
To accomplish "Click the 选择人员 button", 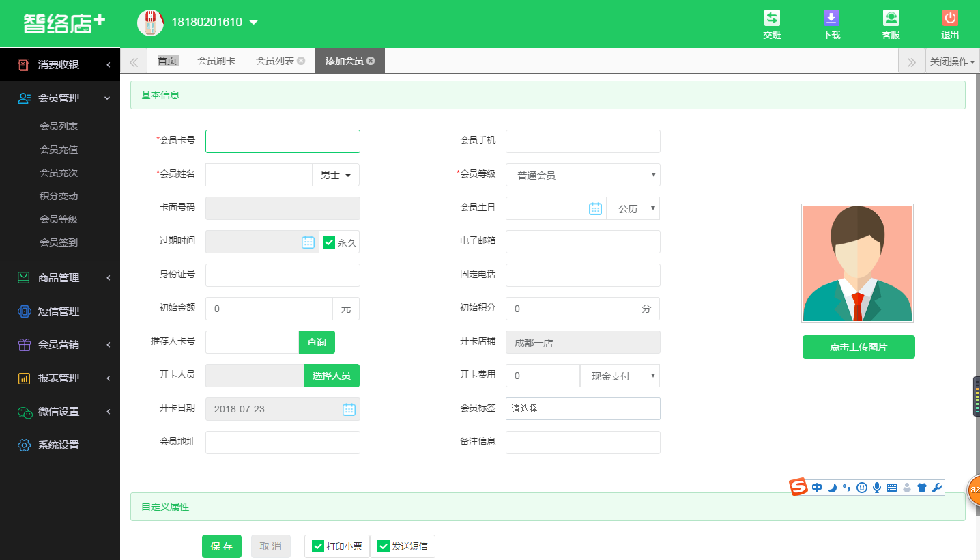I will [332, 376].
